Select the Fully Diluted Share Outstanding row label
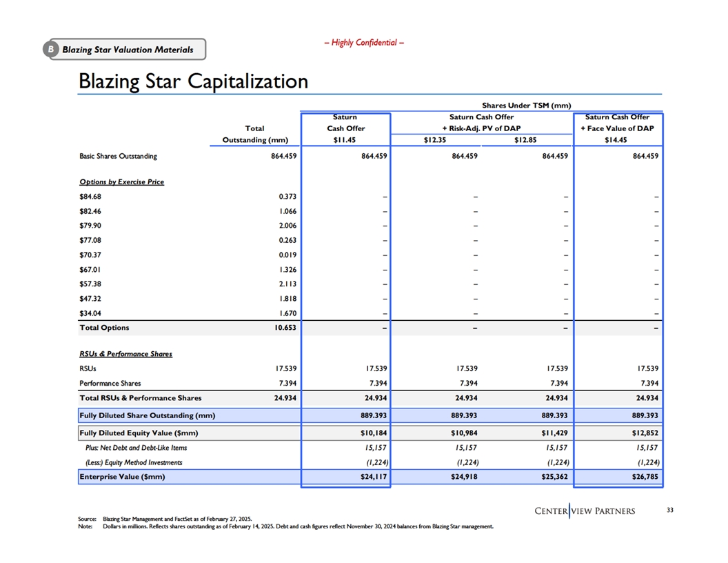The height and width of the screenshot is (563, 728). click(148, 415)
